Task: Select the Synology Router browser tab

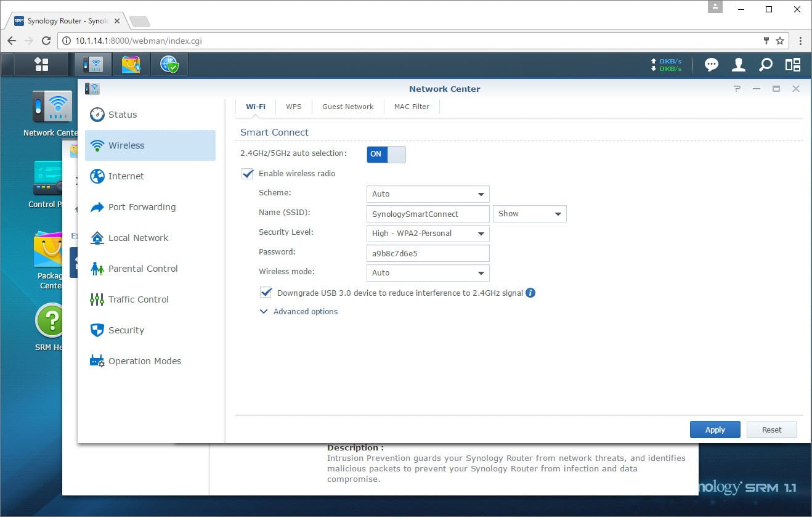Action: pyautogui.click(x=67, y=21)
